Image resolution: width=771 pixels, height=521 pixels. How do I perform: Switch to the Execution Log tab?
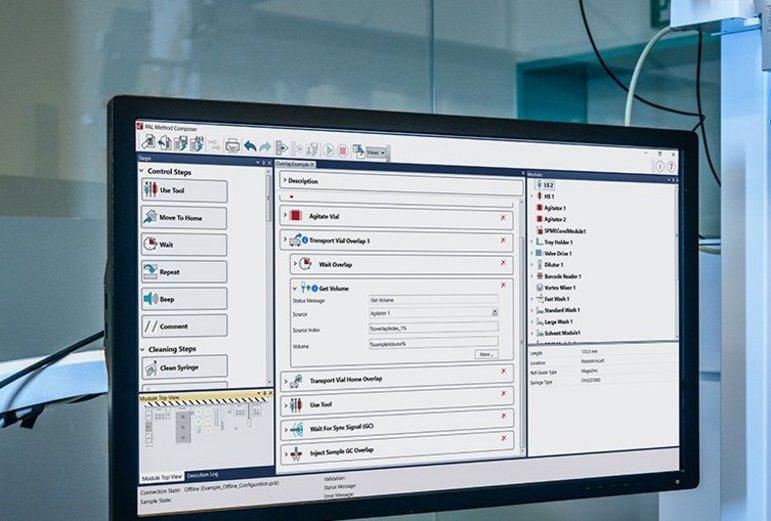[x=203, y=475]
